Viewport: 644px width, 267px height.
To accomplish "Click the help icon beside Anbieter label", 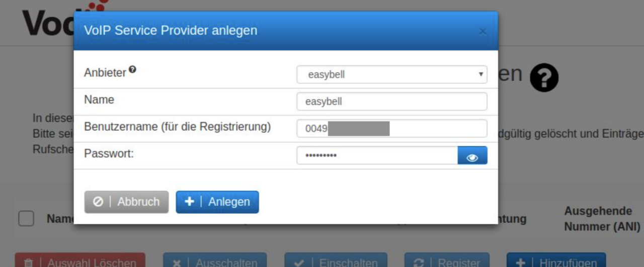I will tap(132, 70).
